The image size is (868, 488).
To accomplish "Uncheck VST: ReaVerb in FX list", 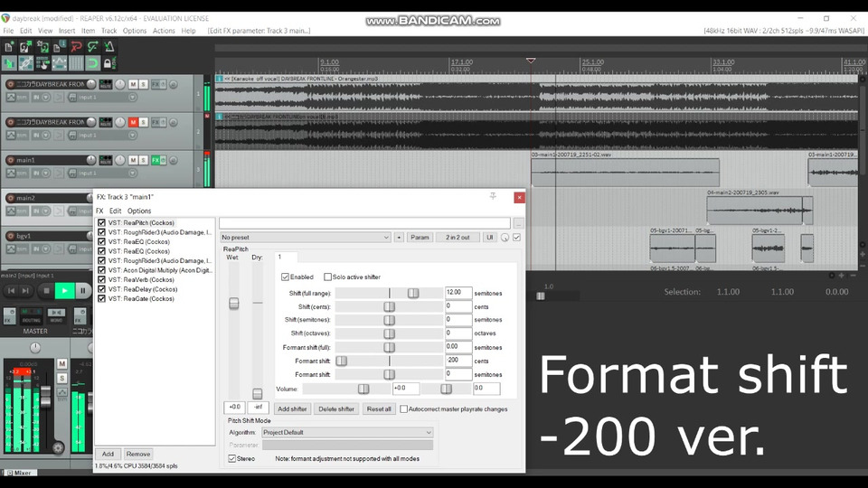I will point(101,280).
